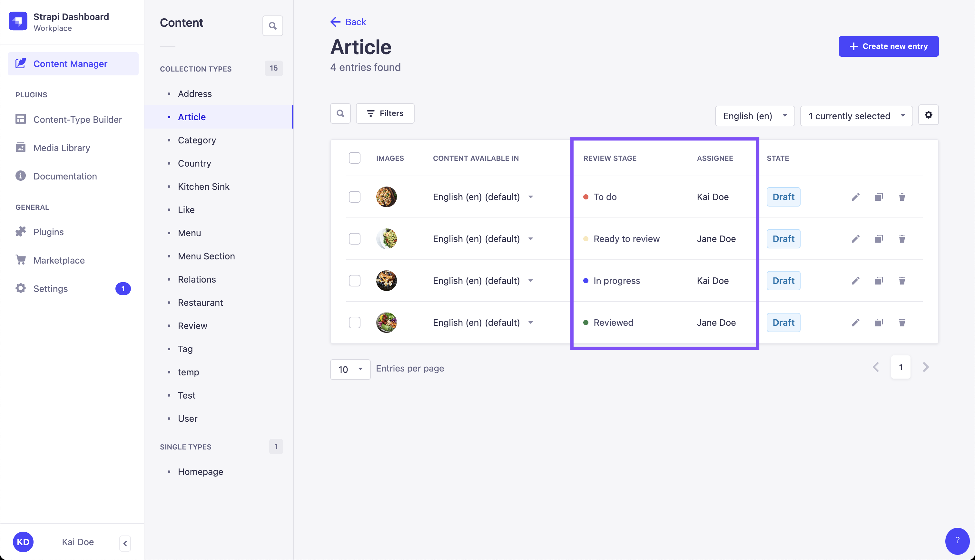Image resolution: width=975 pixels, height=560 pixels.
Task: Open the English (en) locale dropdown
Action: click(x=754, y=116)
